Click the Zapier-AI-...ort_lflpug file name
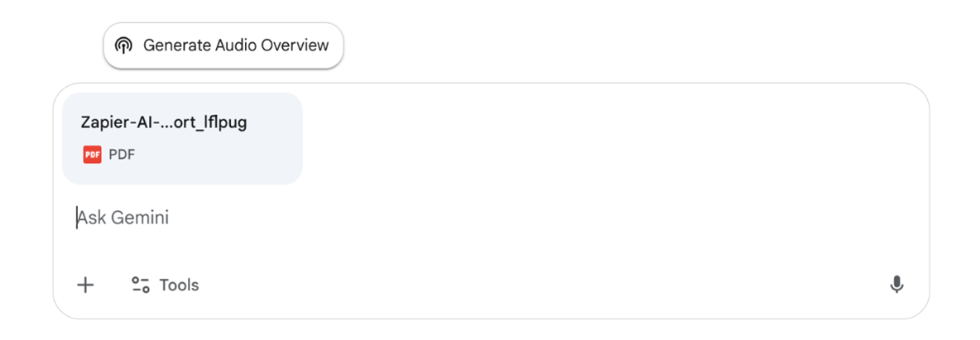 point(164,122)
